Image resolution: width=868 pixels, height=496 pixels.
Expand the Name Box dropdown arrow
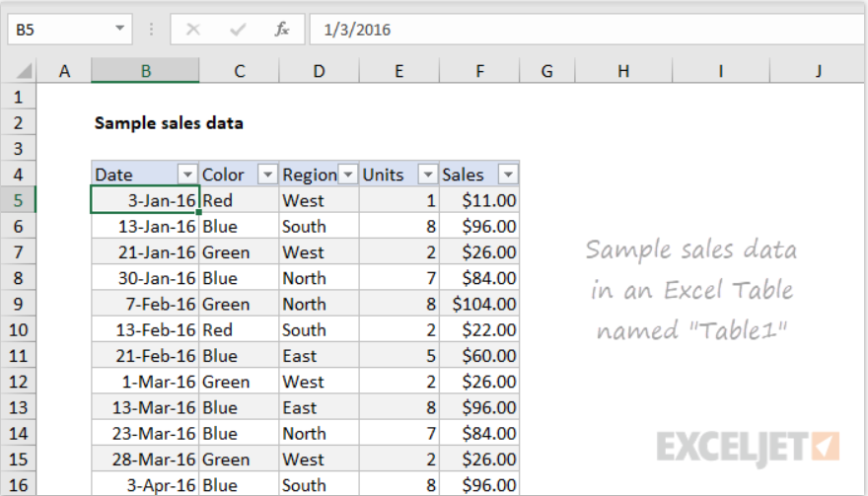coord(119,29)
